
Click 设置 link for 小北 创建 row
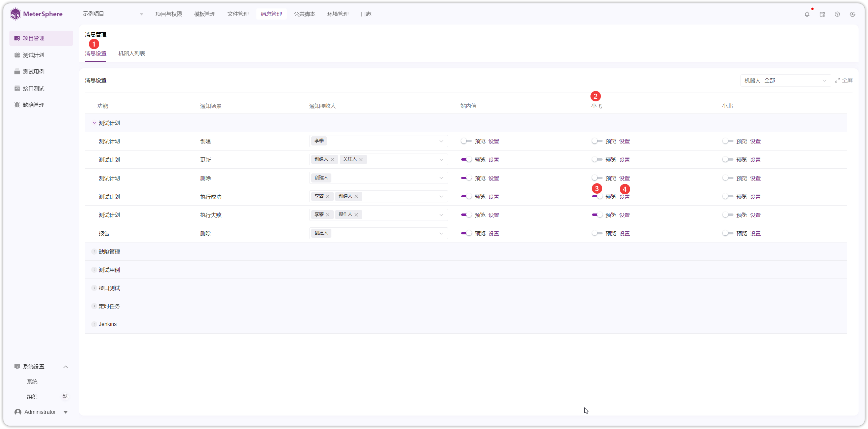pos(755,141)
